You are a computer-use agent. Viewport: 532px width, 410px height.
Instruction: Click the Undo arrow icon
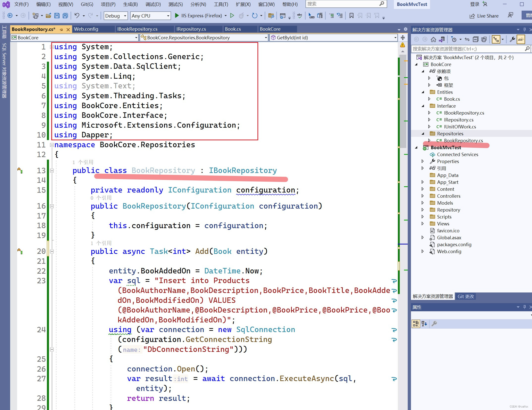coord(77,16)
